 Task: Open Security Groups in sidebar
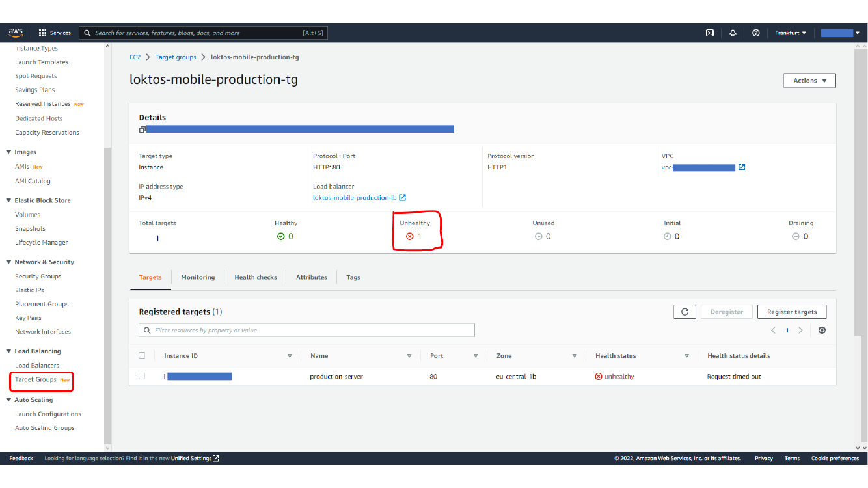38,277
